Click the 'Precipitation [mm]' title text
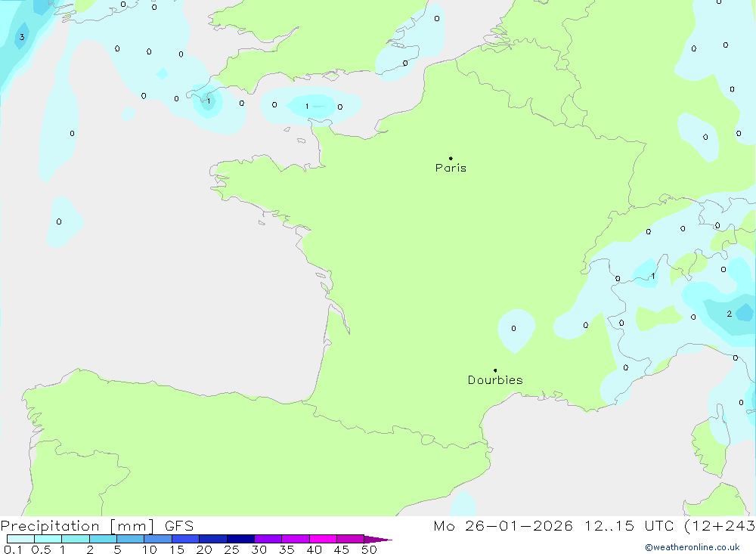756x554 pixels. point(77,526)
